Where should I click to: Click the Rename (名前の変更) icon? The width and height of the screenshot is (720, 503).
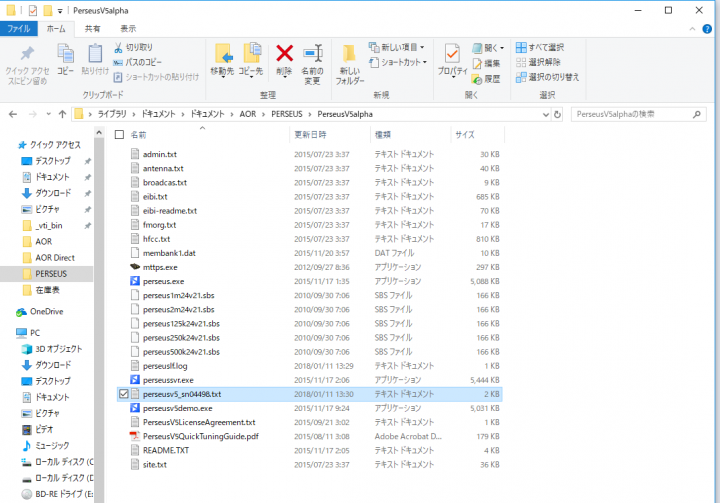pyautogui.click(x=313, y=54)
